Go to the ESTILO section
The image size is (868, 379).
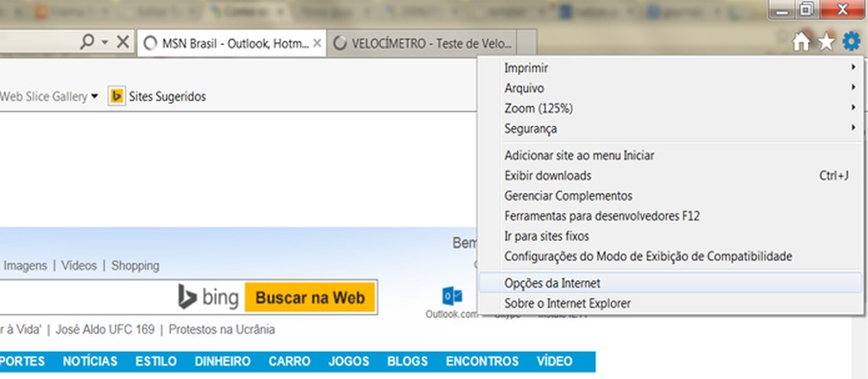[156, 361]
